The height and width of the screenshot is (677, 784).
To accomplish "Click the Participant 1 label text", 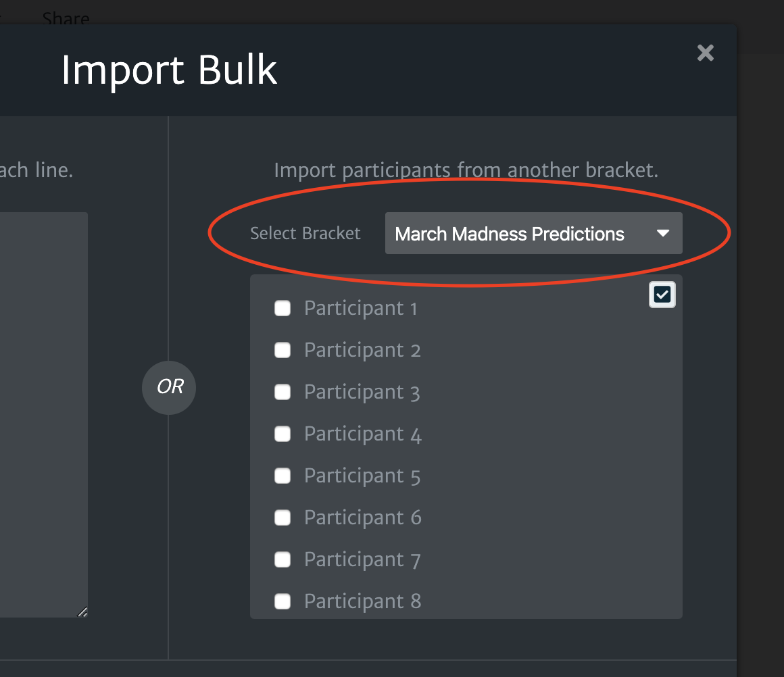I will 360,308.
